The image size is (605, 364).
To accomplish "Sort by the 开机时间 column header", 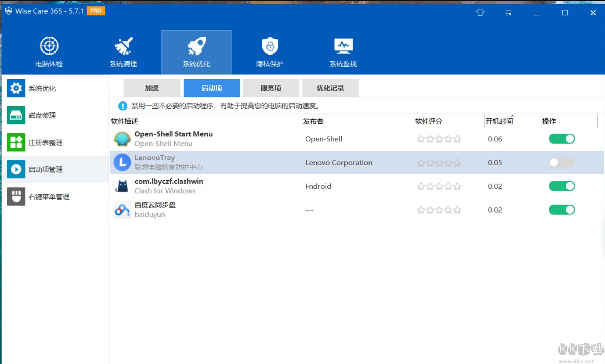I will [x=499, y=121].
